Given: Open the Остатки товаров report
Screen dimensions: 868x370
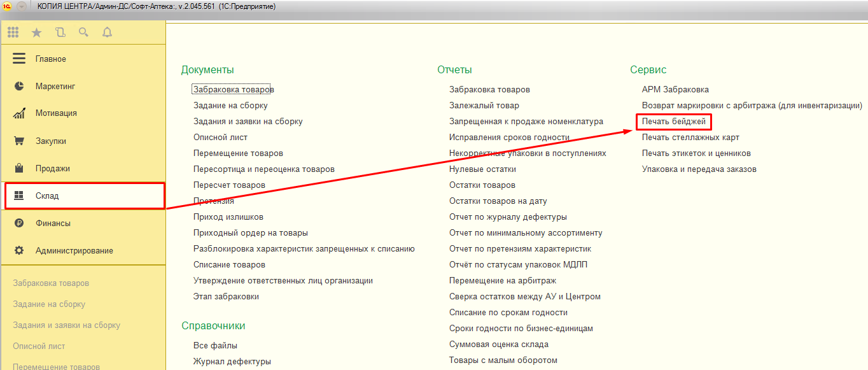Looking at the screenshot, I should [x=482, y=185].
